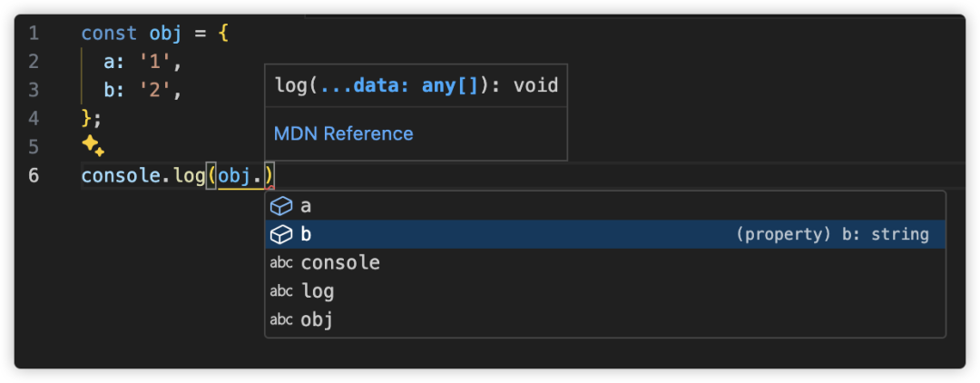This screenshot has height=383, width=980.
Task: Click the abc icon next to "log" suggestion
Action: (x=281, y=291)
